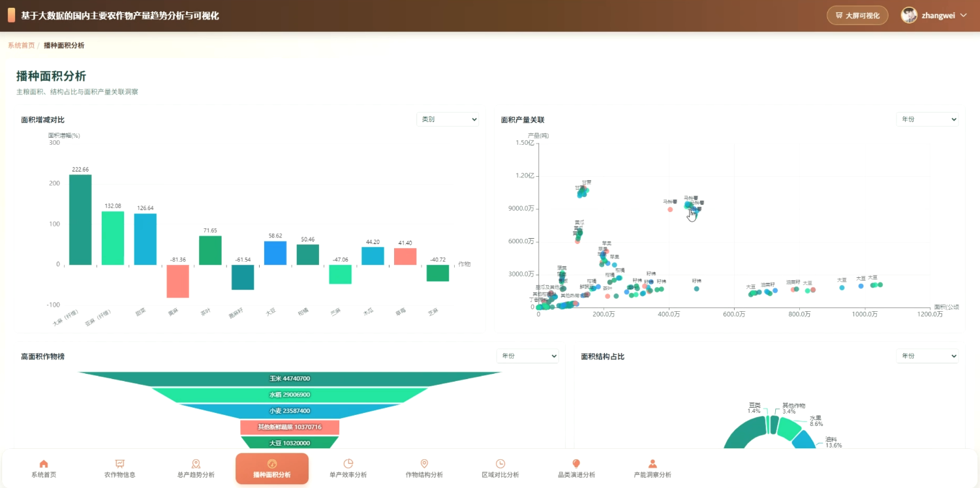Select the bar with value 132.08
This screenshot has height=488, width=980.
[113, 238]
